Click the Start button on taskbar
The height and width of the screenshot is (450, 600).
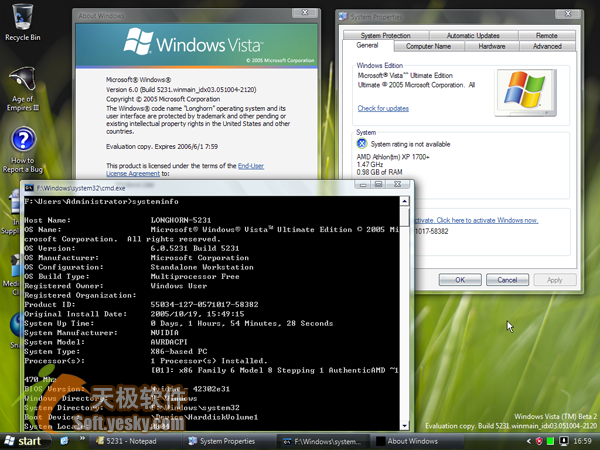[x=24, y=441]
